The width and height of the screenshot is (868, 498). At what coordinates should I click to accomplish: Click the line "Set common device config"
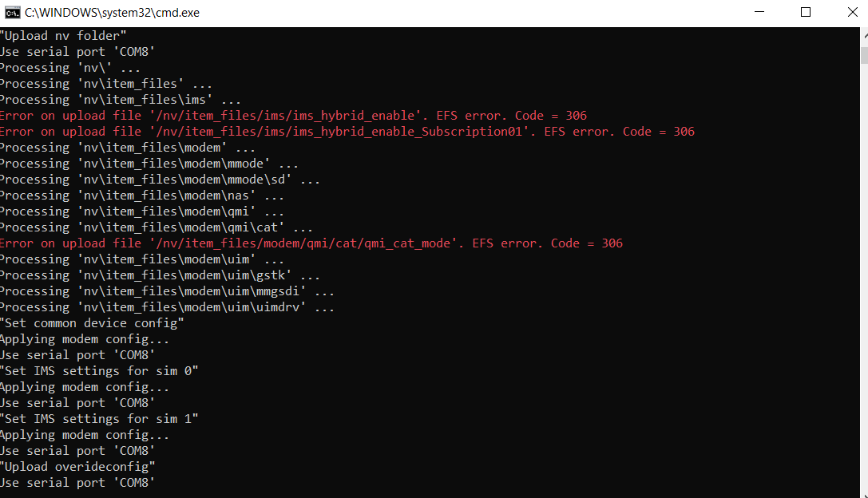92,324
